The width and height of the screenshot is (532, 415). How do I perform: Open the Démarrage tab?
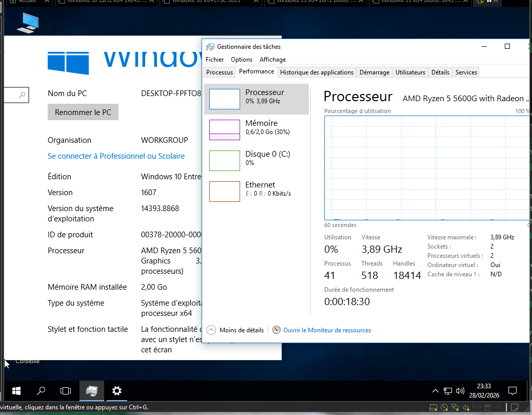(x=374, y=72)
